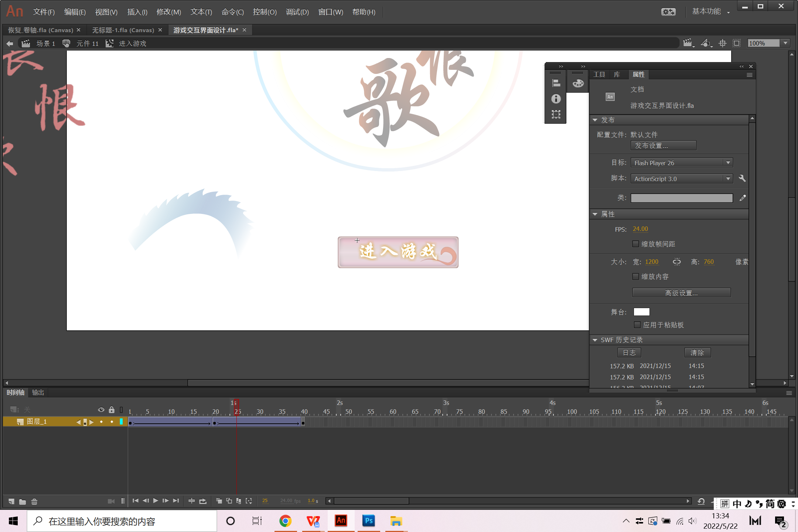Click the ActionScript settings wrench icon
Viewport: 798px width, 532px height.
click(742, 178)
